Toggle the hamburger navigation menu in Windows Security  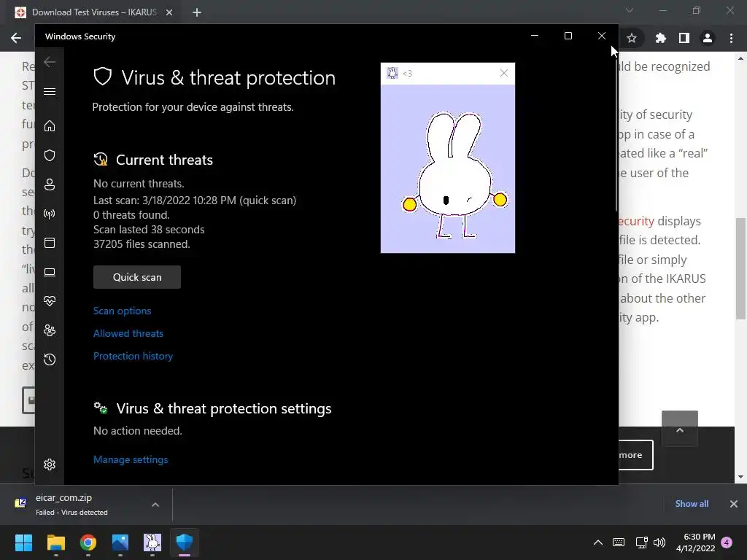(50, 91)
